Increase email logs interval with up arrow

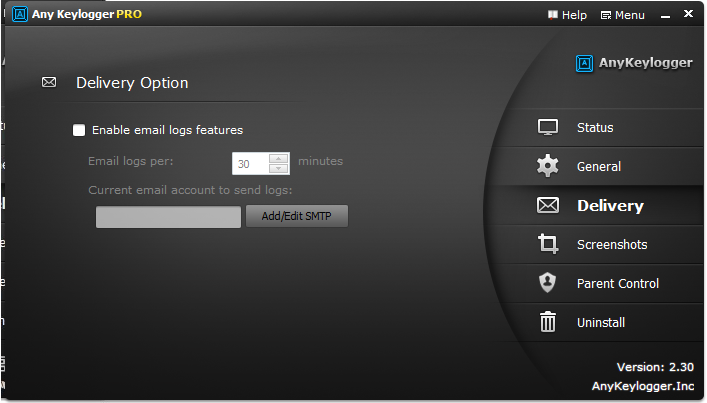point(278,159)
